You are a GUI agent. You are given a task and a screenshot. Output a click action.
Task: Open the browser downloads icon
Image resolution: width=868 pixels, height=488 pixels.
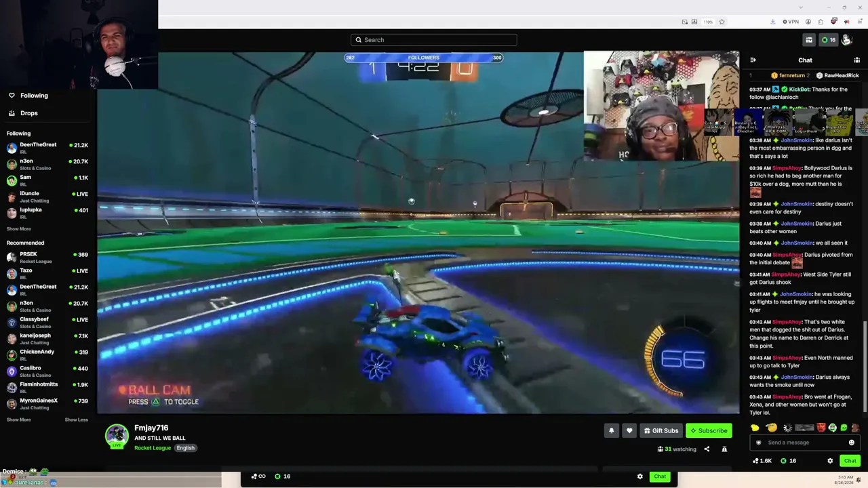(x=772, y=22)
